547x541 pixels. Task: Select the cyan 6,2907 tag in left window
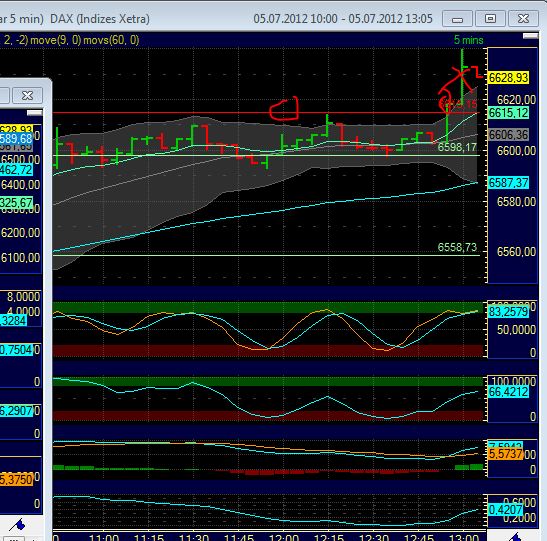[x=16, y=411]
